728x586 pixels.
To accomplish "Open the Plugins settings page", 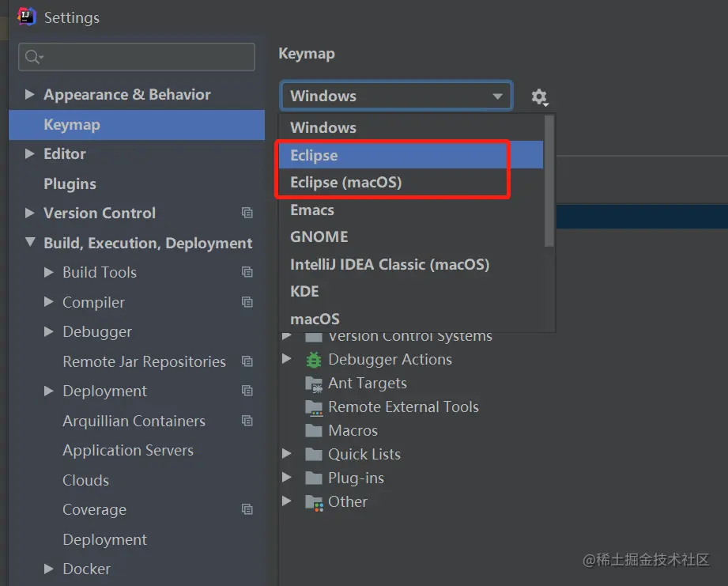I will [x=70, y=184].
